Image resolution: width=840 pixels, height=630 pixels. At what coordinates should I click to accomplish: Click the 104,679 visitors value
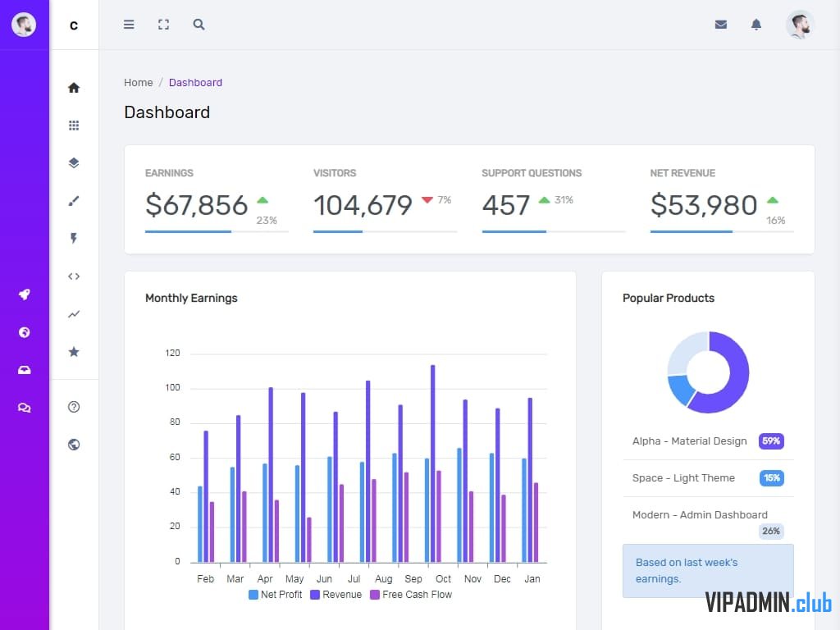click(x=363, y=205)
